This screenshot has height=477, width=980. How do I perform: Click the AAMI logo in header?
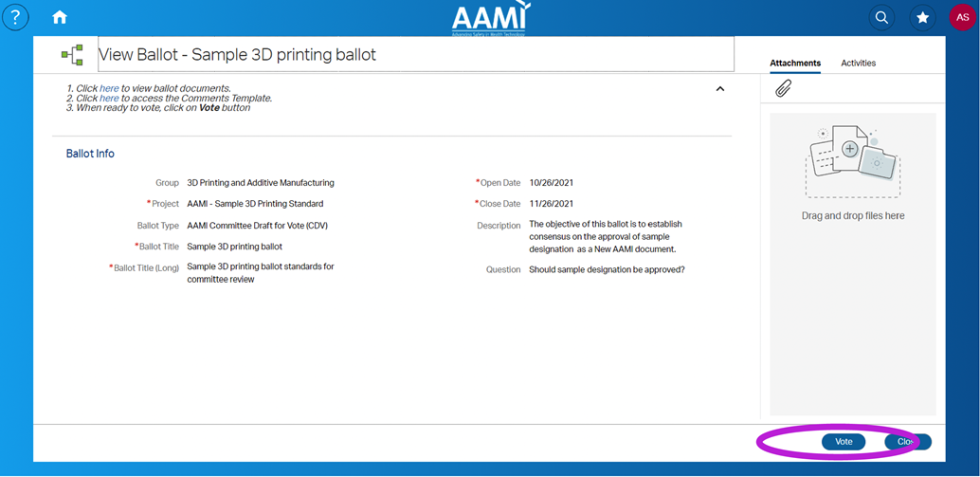[490, 18]
